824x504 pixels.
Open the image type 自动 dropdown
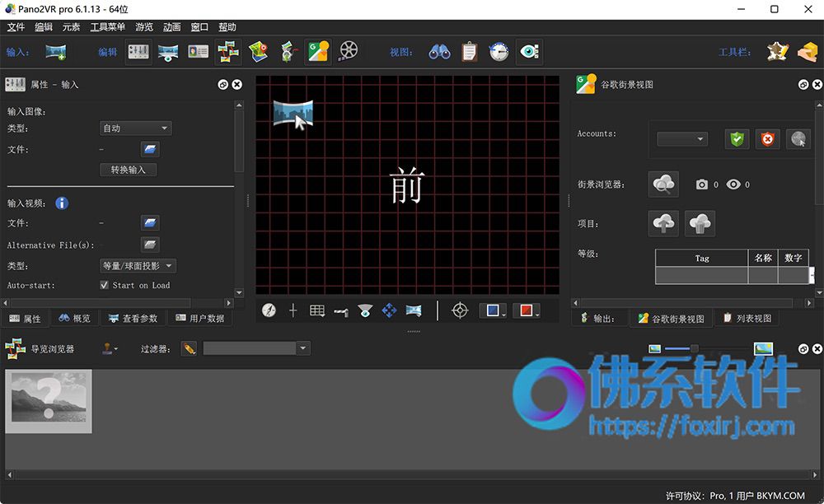136,128
